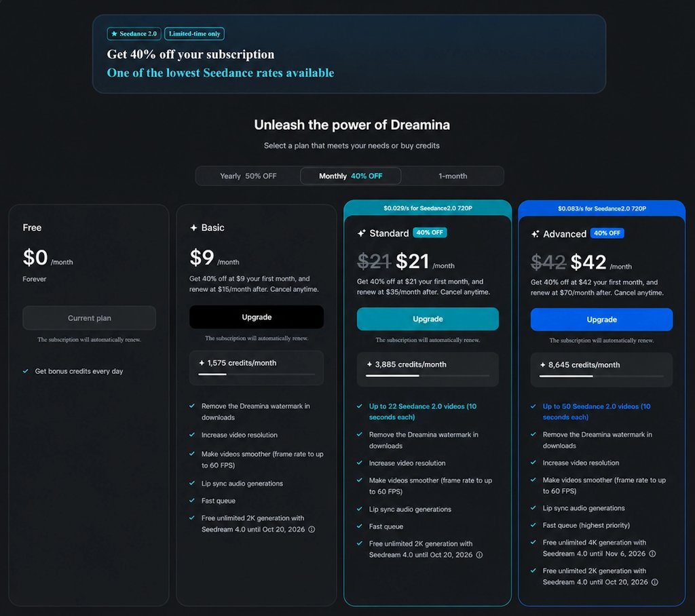The image size is (695, 616).
Task: Click the plus icon next to 1,575 credits/month
Action: tap(202, 363)
